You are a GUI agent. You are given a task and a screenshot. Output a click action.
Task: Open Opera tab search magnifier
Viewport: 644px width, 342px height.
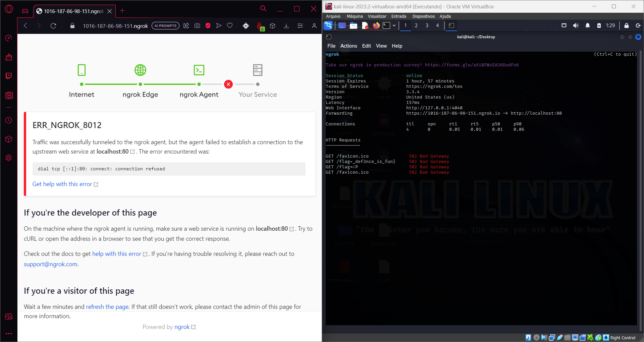[x=263, y=9]
